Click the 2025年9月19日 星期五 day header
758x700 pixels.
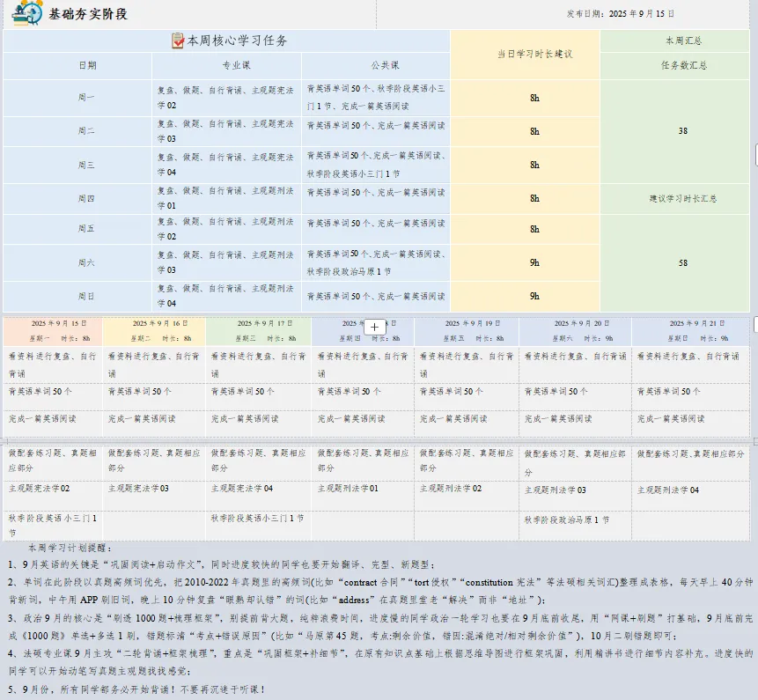tap(467, 331)
